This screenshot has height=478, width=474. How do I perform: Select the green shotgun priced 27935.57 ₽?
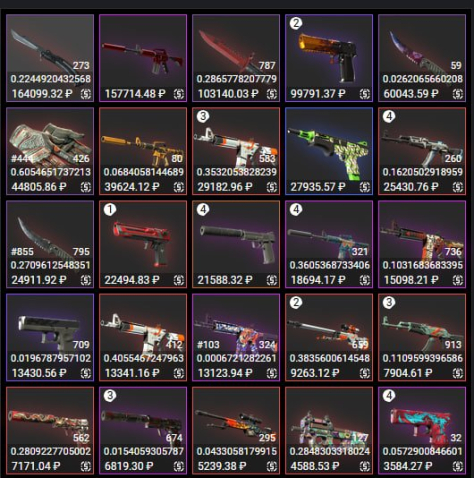[329, 151]
